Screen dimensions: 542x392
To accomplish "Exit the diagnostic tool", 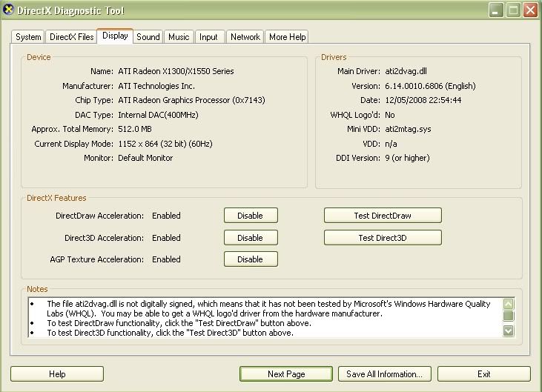I will tap(484, 374).
